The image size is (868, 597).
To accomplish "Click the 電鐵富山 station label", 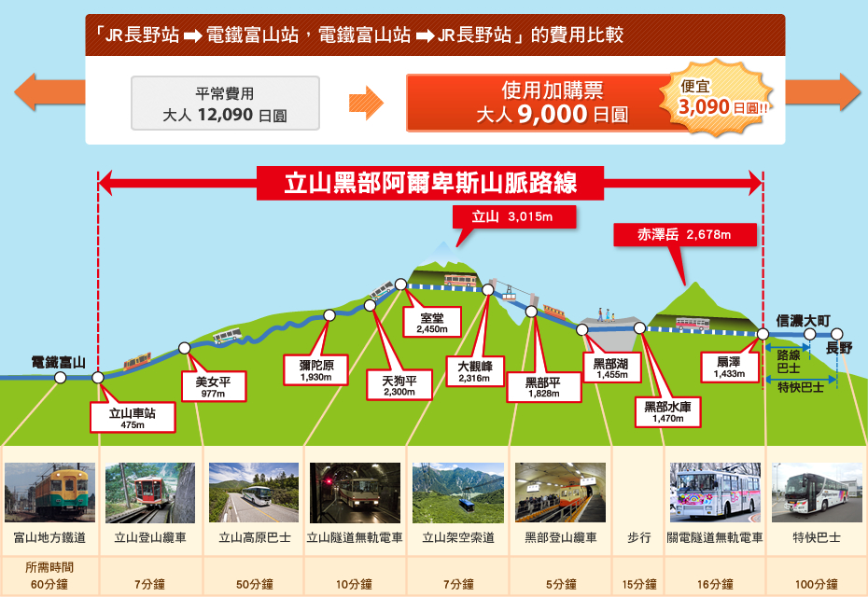I will pyautogui.click(x=58, y=363).
